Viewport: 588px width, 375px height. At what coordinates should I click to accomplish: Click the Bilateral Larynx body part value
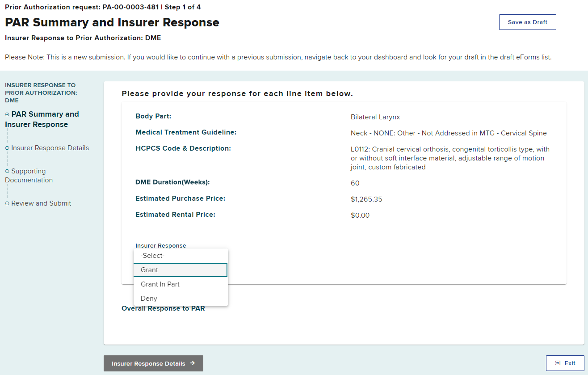coord(375,117)
